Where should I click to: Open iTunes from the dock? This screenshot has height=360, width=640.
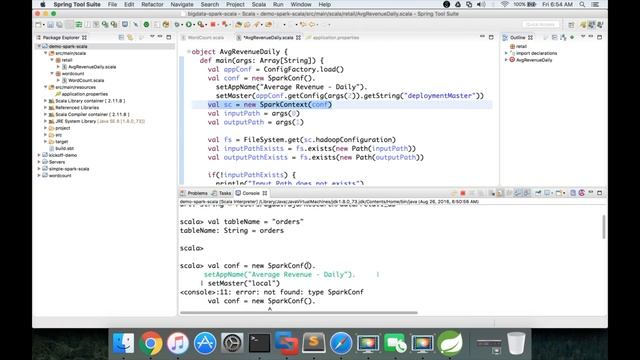[x=178, y=343]
